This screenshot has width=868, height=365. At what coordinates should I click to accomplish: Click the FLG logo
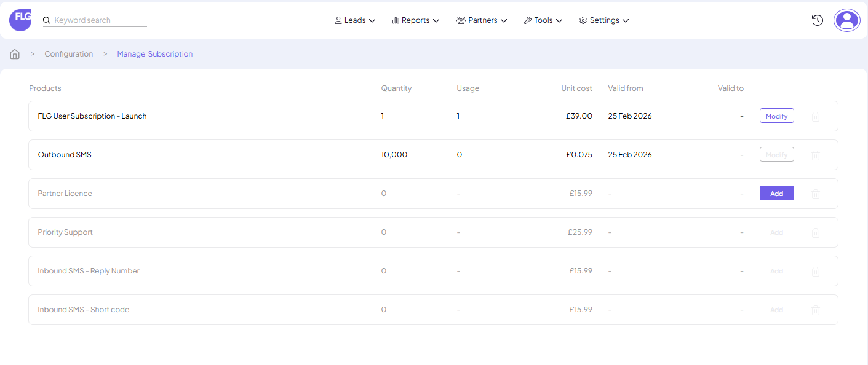pyautogui.click(x=20, y=20)
